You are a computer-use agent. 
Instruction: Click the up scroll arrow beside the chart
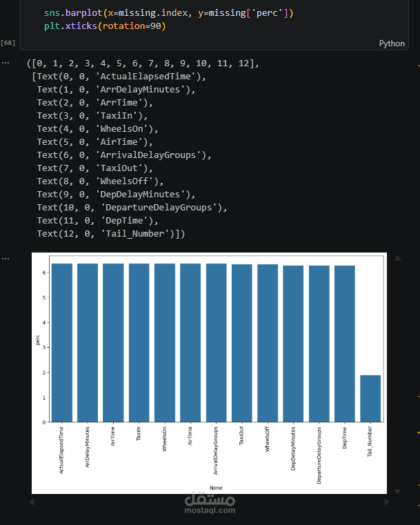(397, 259)
